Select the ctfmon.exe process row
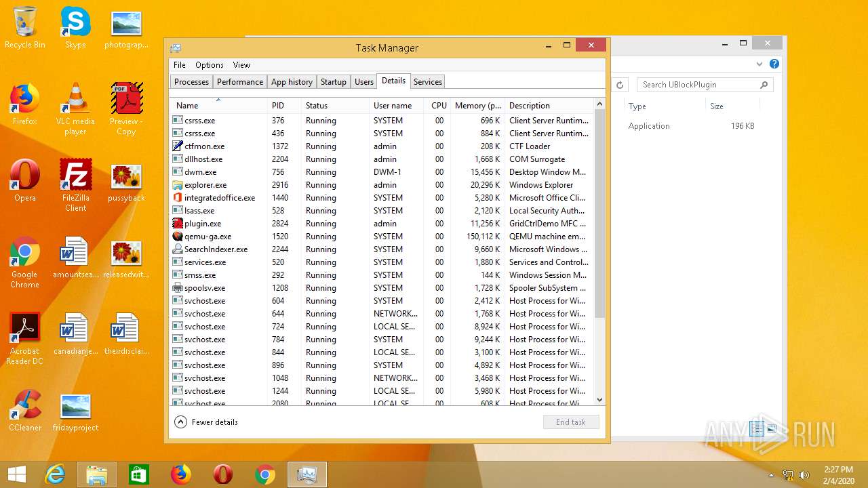Image resolution: width=868 pixels, height=488 pixels. [x=381, y=146]
